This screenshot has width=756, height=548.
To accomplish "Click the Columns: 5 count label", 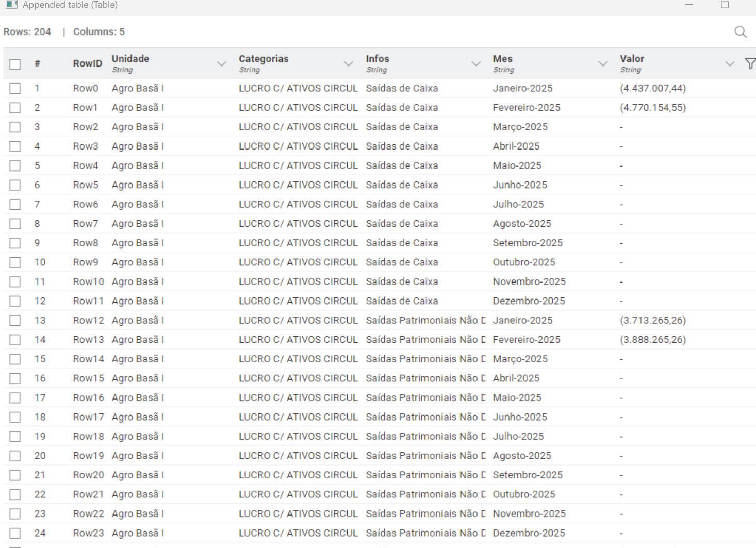I will point(99,32).
